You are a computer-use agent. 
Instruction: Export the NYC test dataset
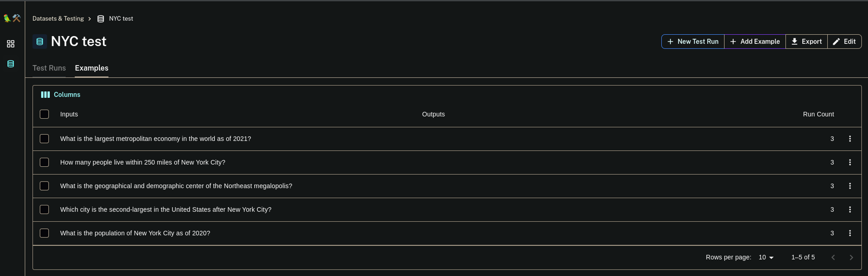(x=806, y=42)
